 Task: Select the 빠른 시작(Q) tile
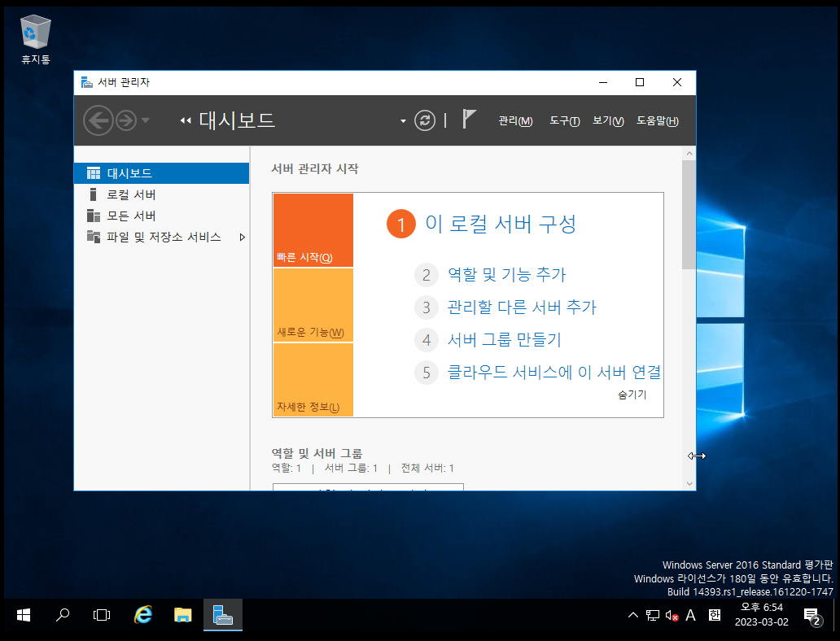(313, 230)
